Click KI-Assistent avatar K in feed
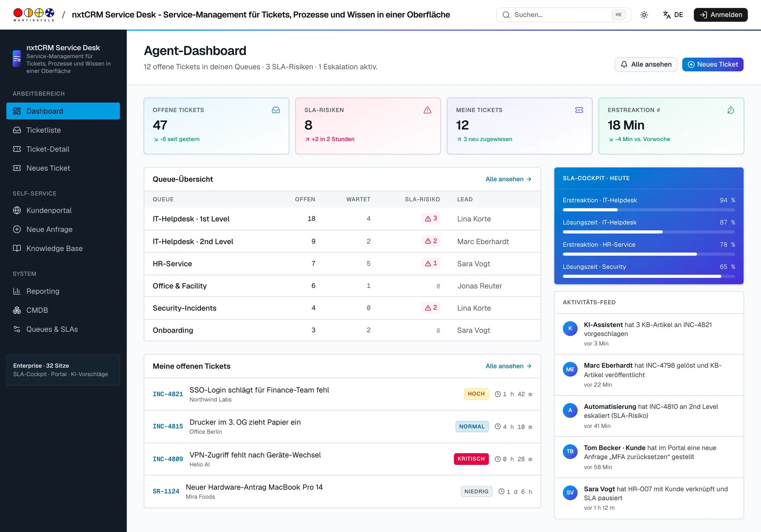 click(570, 328)
